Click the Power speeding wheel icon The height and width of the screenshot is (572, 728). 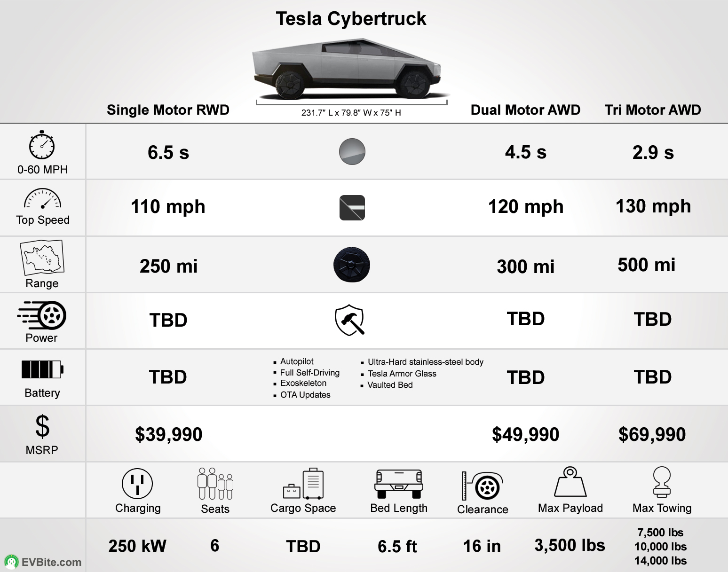(42, 315)
